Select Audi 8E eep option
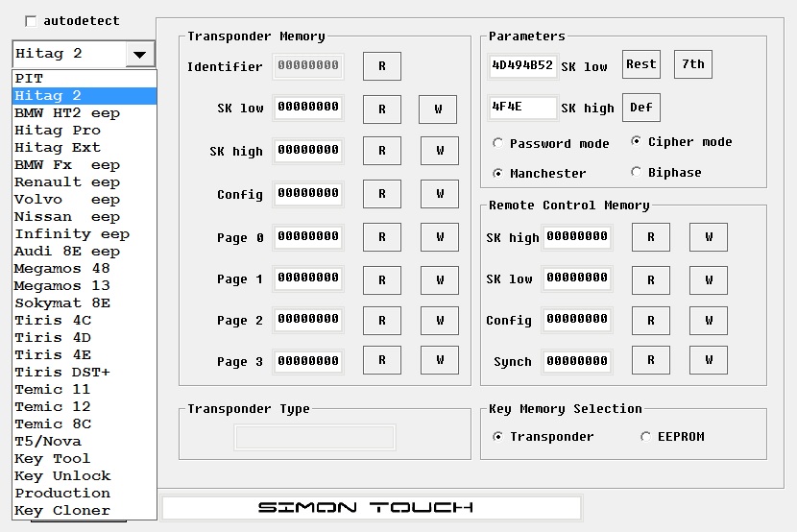The image size is (797, 532). [85, 252]
